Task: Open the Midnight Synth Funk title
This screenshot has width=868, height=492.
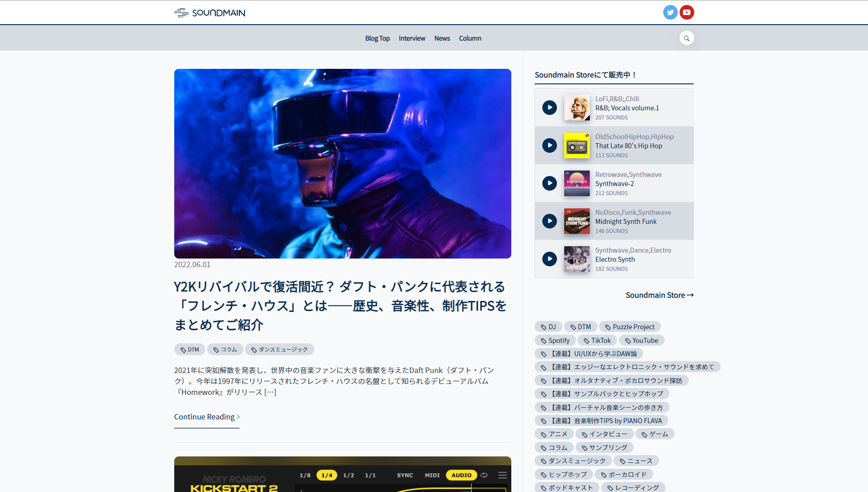Action: (626, 221)
